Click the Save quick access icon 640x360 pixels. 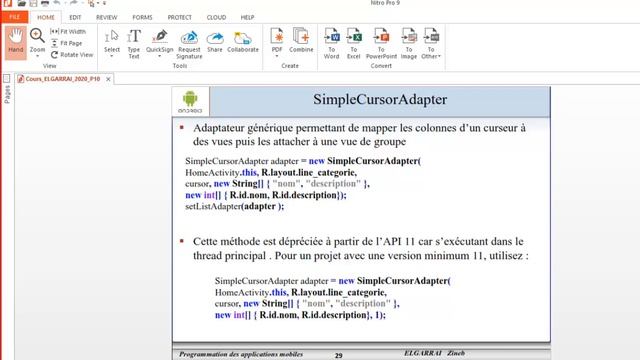[x=33, y=3]
